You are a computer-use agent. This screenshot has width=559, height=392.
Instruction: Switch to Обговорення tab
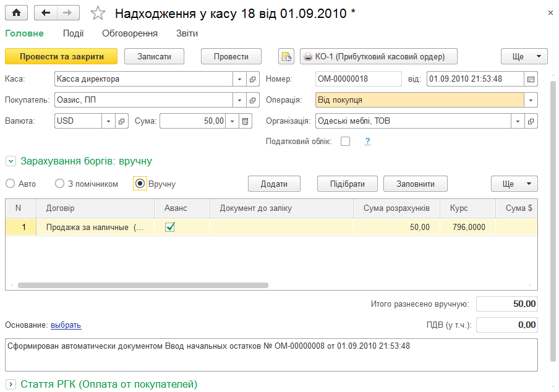point(130,33)
